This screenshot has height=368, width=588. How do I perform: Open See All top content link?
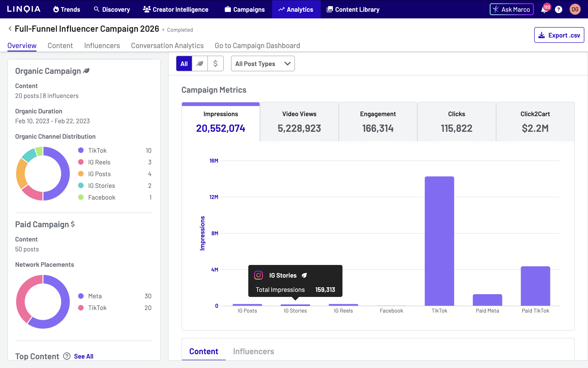84,356
